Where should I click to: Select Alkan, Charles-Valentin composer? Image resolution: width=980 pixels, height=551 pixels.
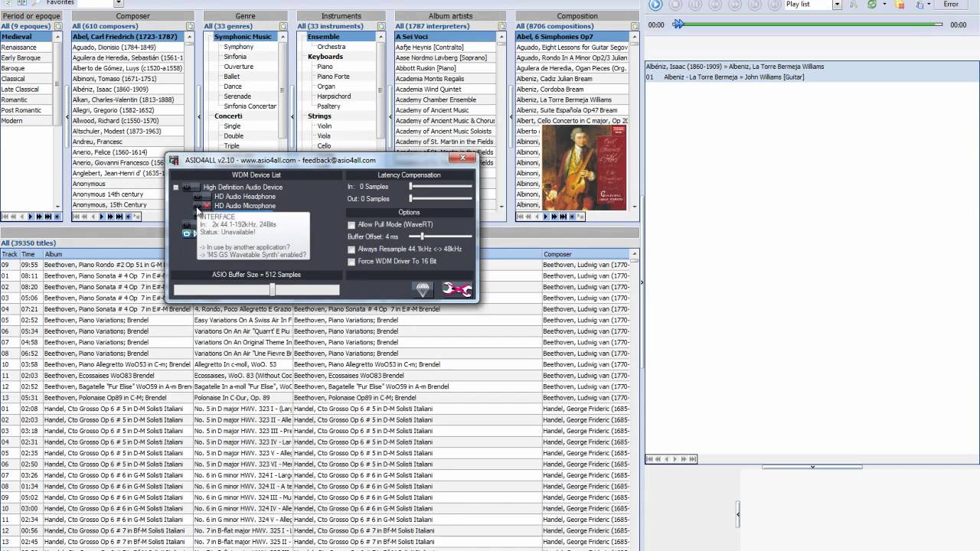(x=128, y=99)
